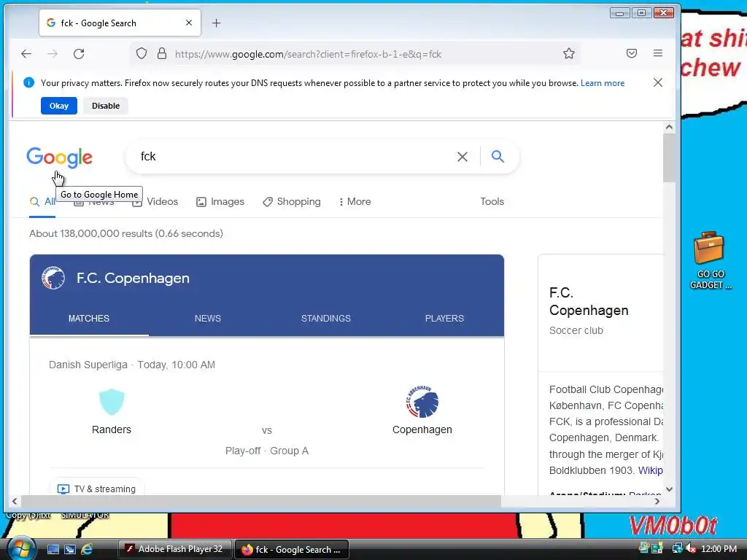747x560 pixels.
Task: Click the horizontal scrollbar left arrow
Action: tap(15, 501)
